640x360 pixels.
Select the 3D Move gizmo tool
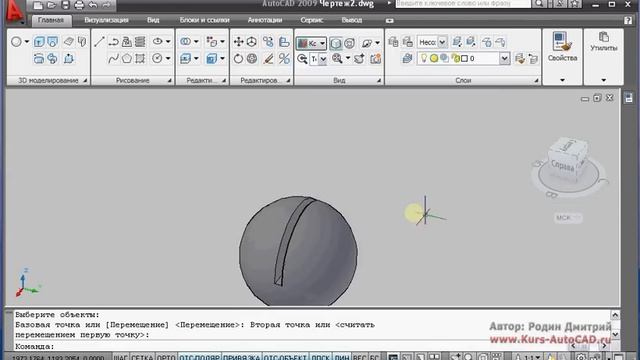252,42
